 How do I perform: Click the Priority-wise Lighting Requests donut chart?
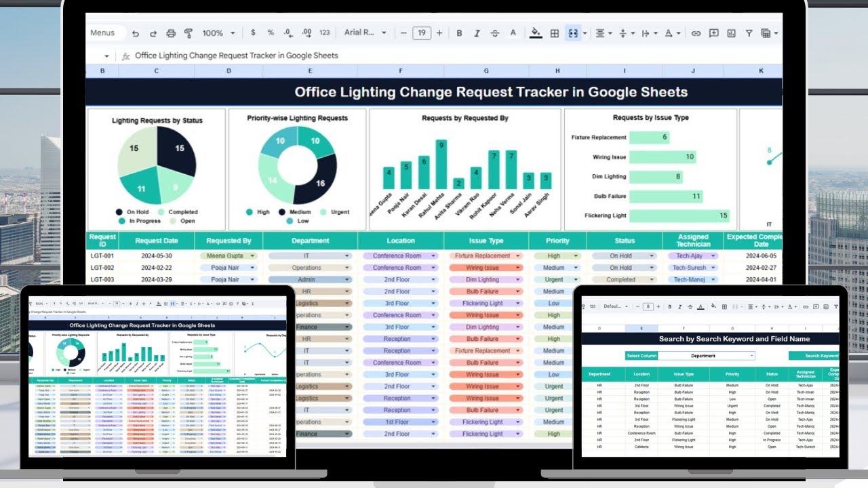click(x=297, y=165)
